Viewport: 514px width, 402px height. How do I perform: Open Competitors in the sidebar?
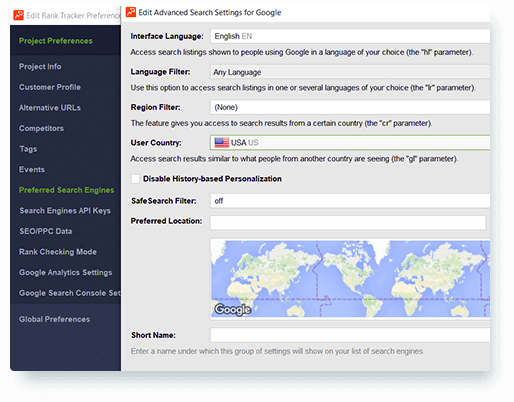coord(41,128)
